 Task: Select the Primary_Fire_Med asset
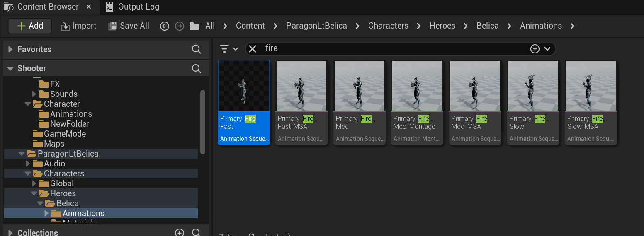360,103
